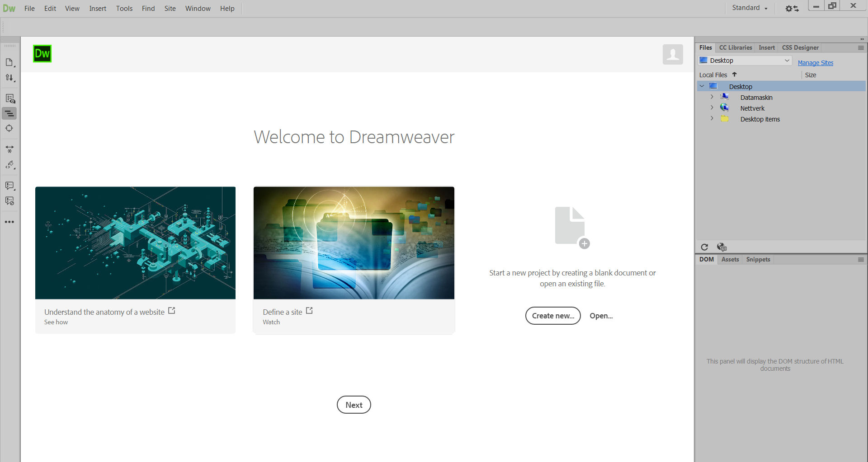Click the Open... button
Image resolution: width=868 pixels, height=462 pixels.
coord(601,316)
